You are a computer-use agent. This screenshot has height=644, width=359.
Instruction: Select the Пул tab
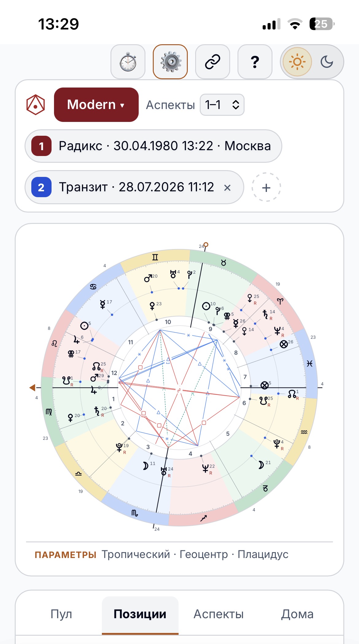coord(61,614)
